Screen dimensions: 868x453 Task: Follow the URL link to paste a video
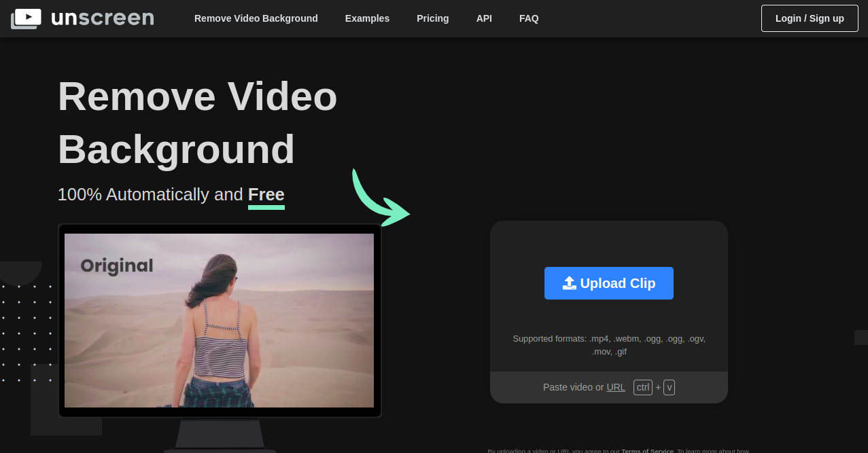tap(616, 387)
